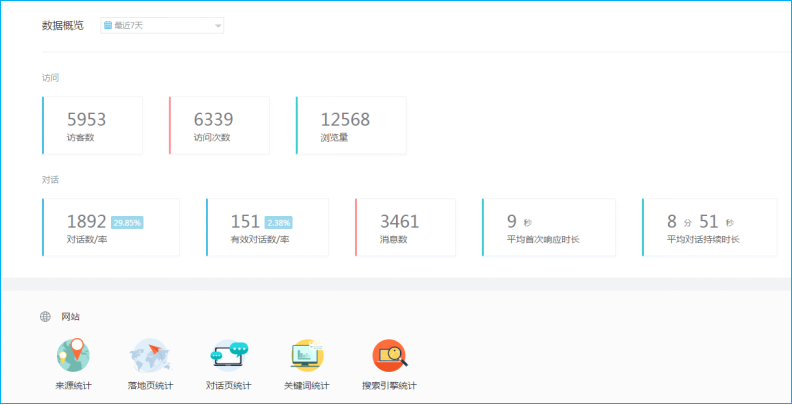Click the 来源统计 label
Viewport: 792px width, 405px height.
coord(74,386)
